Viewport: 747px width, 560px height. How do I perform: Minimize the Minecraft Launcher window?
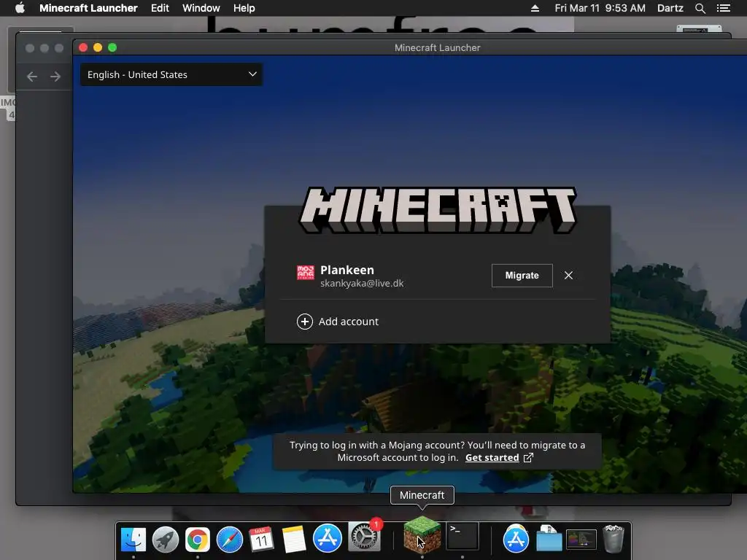click(98, 47)
